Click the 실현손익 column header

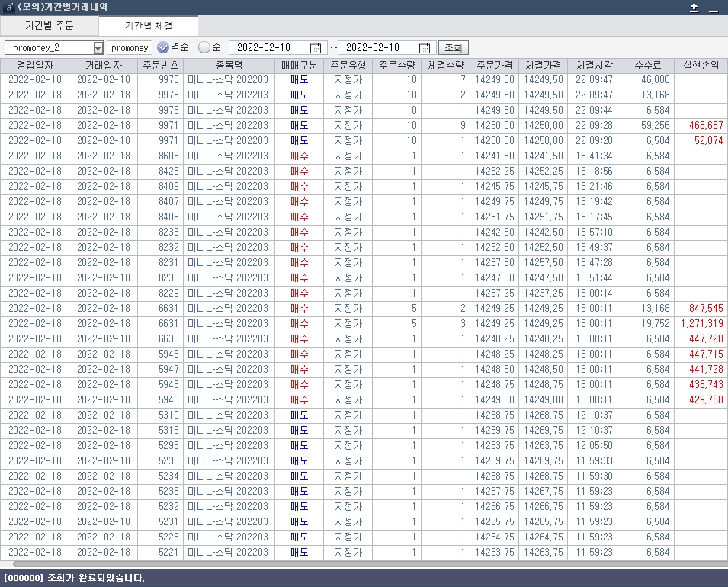(701, 66)
